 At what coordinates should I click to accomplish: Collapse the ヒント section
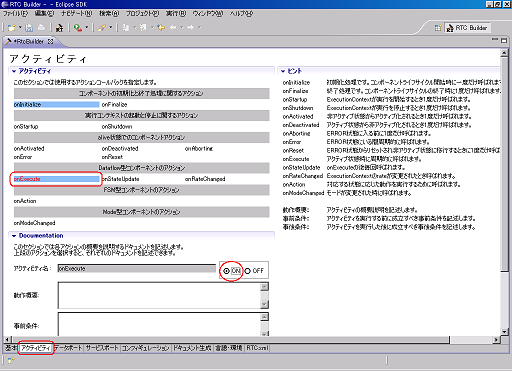tap(283, 71)
